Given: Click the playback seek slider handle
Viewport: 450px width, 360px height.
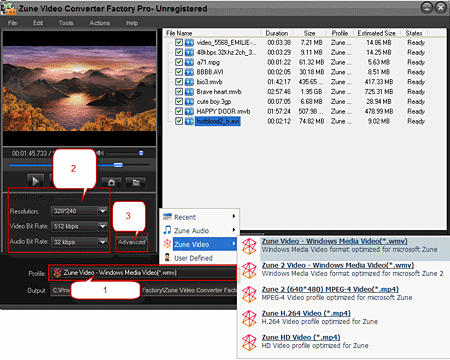Looking at the screenshot, I should (118, 165).
